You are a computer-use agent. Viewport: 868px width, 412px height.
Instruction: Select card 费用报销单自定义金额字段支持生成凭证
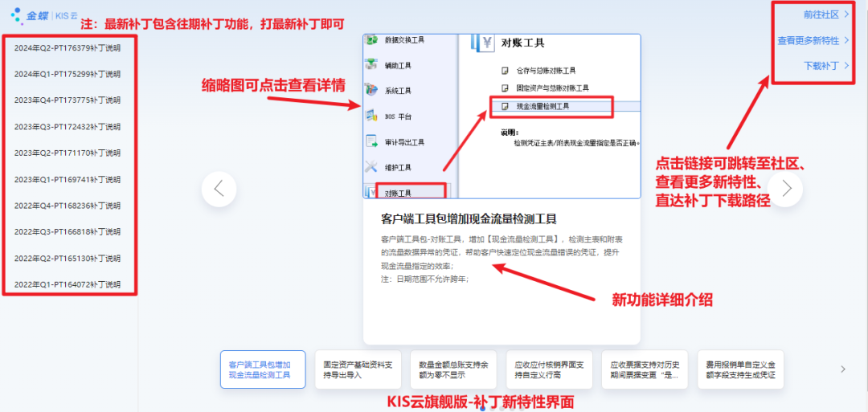741,369
